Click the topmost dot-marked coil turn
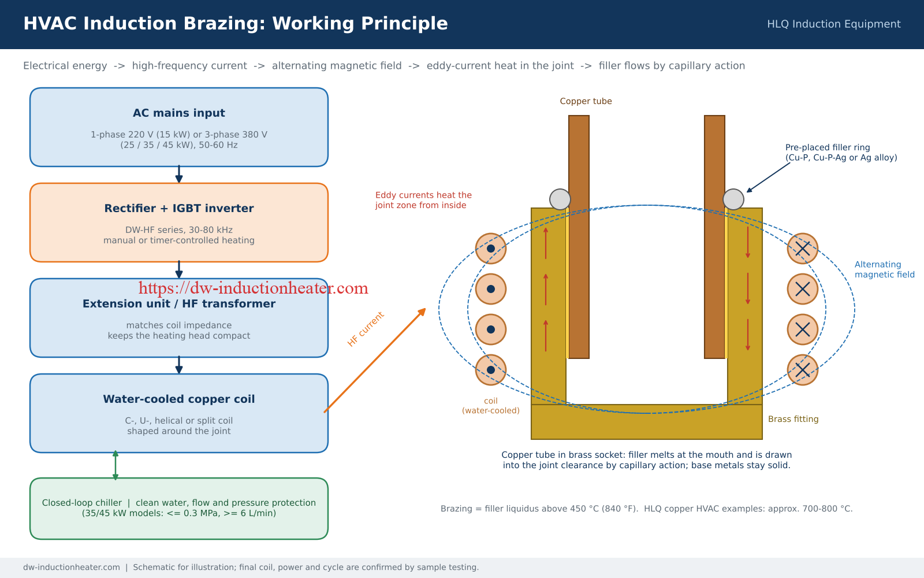This screenshot has height=578, width=924. click(x=491, y=249)
